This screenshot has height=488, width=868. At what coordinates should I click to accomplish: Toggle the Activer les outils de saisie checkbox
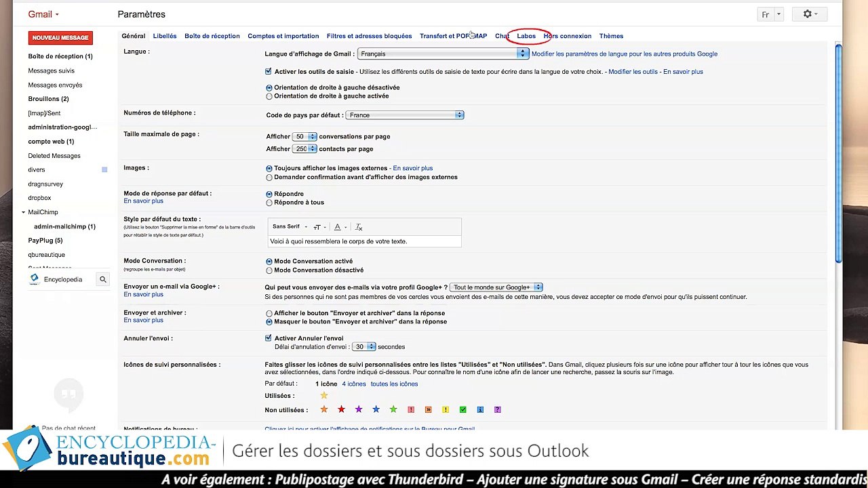pyautogui.click(x=269, y=71)
